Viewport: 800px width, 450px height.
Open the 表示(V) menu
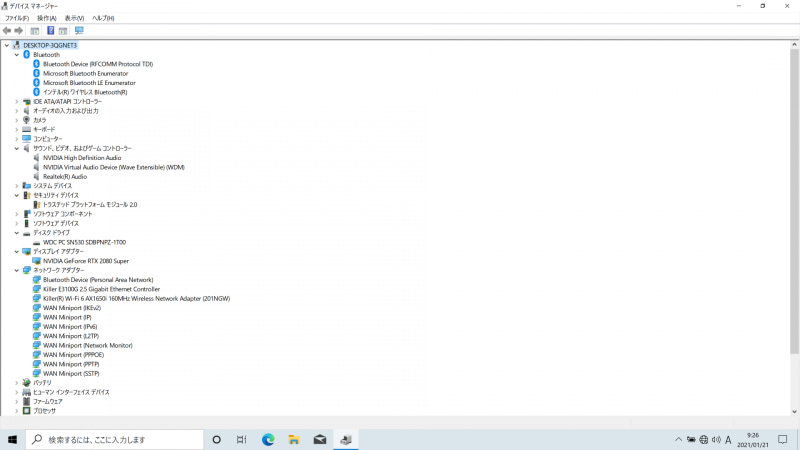tap(74, 18)
